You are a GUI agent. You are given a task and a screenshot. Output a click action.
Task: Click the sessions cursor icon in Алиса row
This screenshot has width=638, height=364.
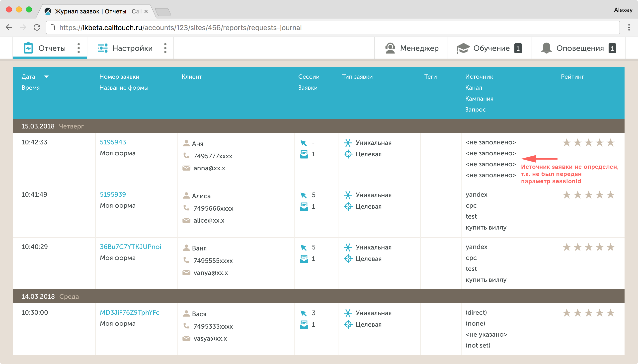[x=304, y=195]
